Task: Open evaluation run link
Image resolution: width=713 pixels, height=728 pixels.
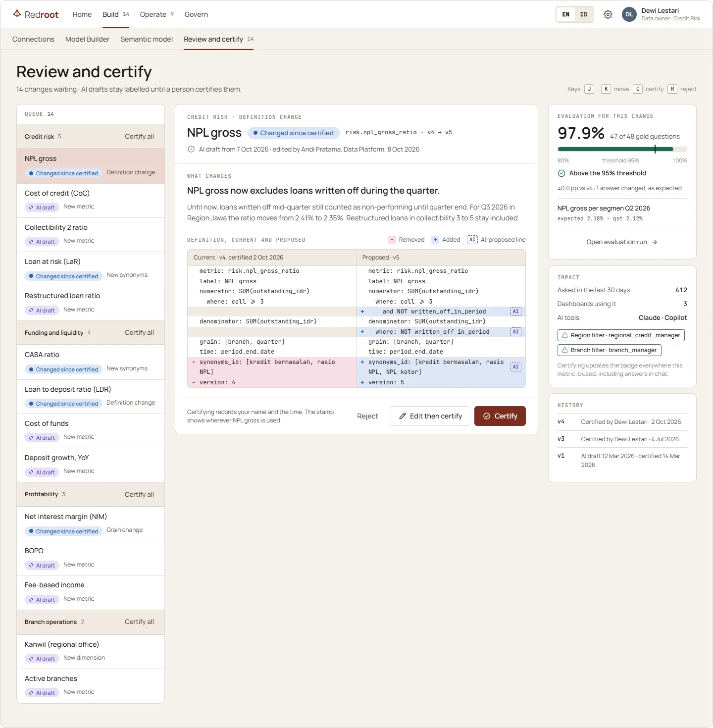Action: [x=622, y=242]
